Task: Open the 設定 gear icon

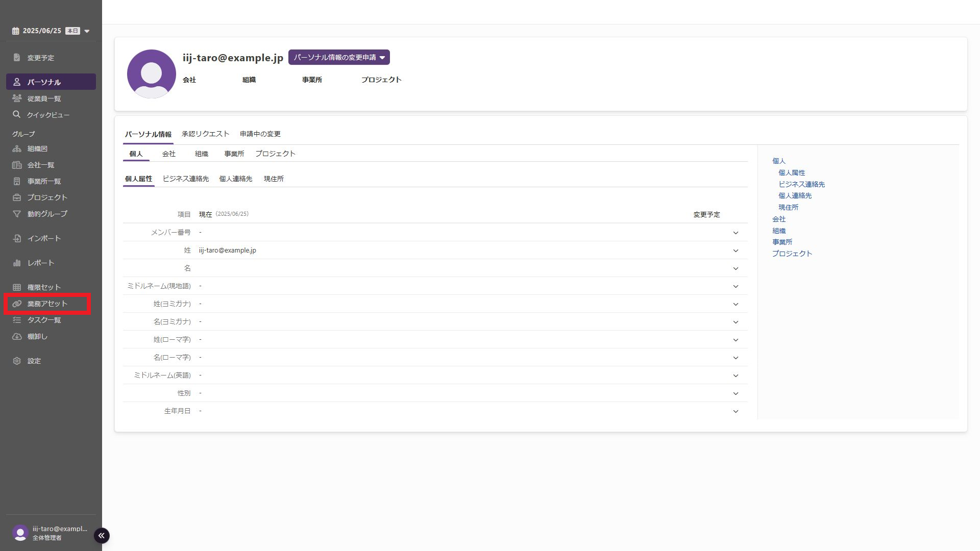Action: click(17, 361)
